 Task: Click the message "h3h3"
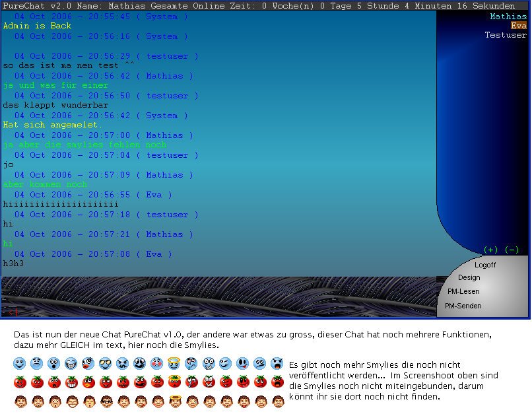(14, 263)
